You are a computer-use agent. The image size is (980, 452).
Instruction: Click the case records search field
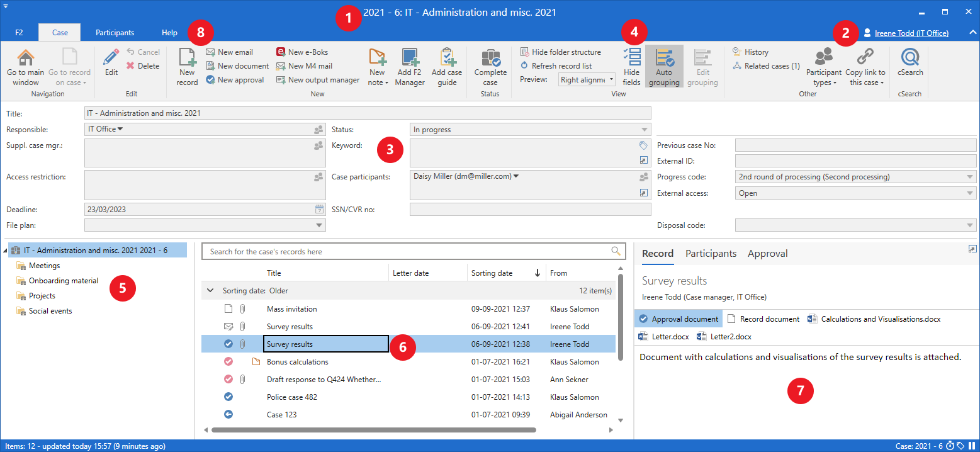point(407,251)
